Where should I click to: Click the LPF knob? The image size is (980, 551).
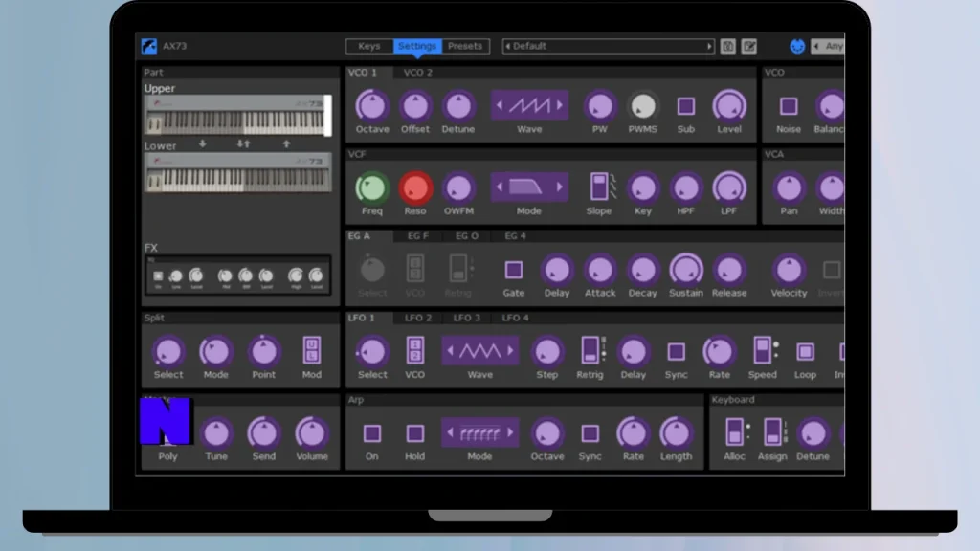(x=728, y=187)
